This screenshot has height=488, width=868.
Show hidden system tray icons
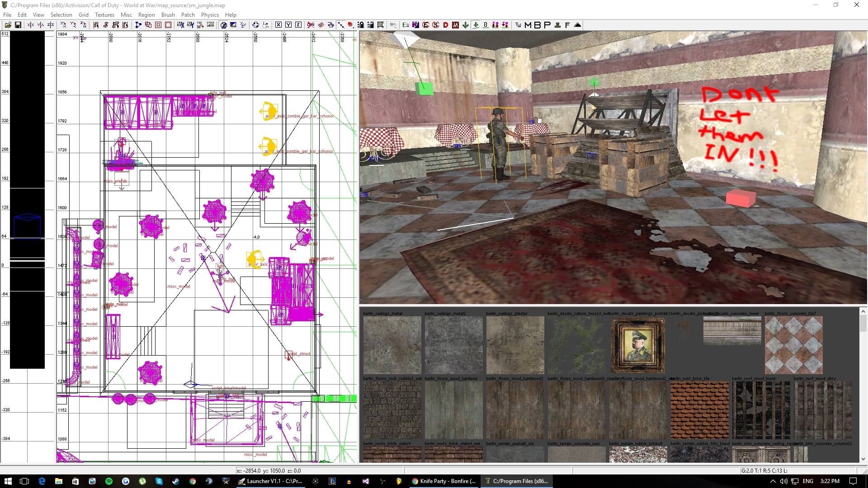[773, 481]
